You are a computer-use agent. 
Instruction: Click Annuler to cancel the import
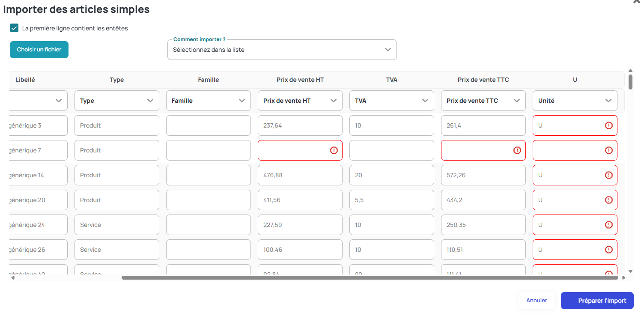tap(537, 301)
